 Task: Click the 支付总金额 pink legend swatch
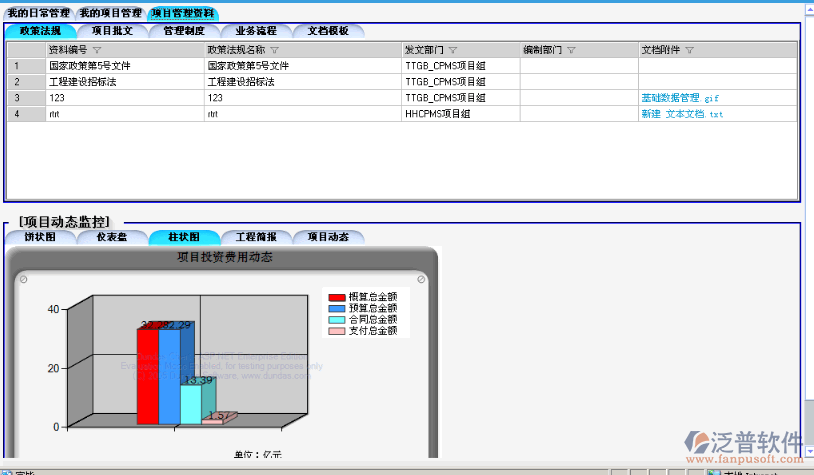coord(337,331)
